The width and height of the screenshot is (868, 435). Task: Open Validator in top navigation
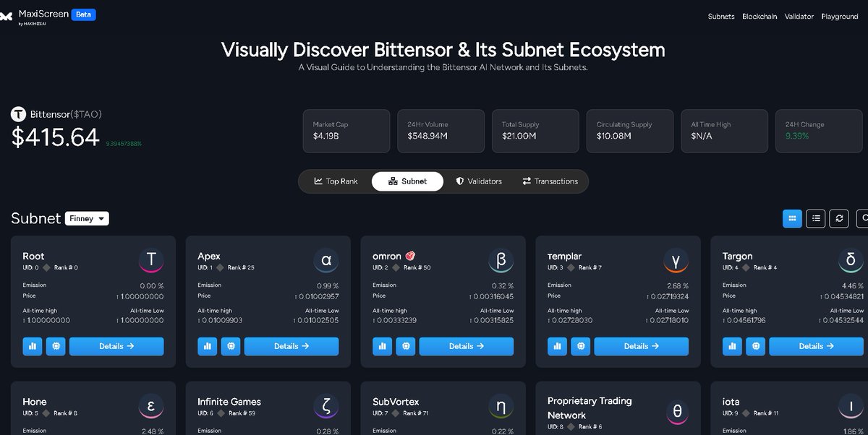(x=799, y=16)
